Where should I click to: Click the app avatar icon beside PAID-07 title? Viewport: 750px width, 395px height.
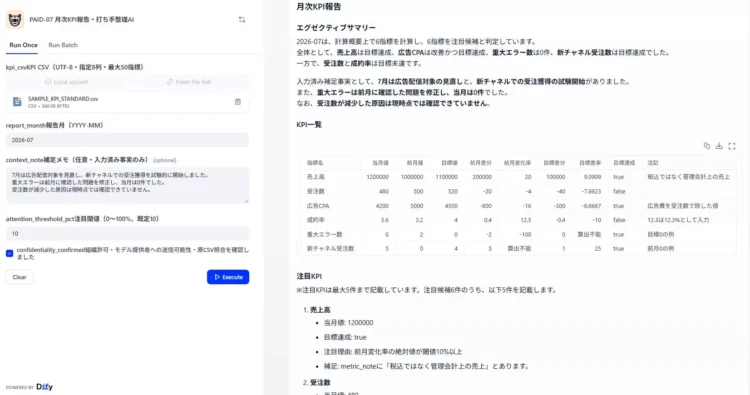[x=15, y=20]
